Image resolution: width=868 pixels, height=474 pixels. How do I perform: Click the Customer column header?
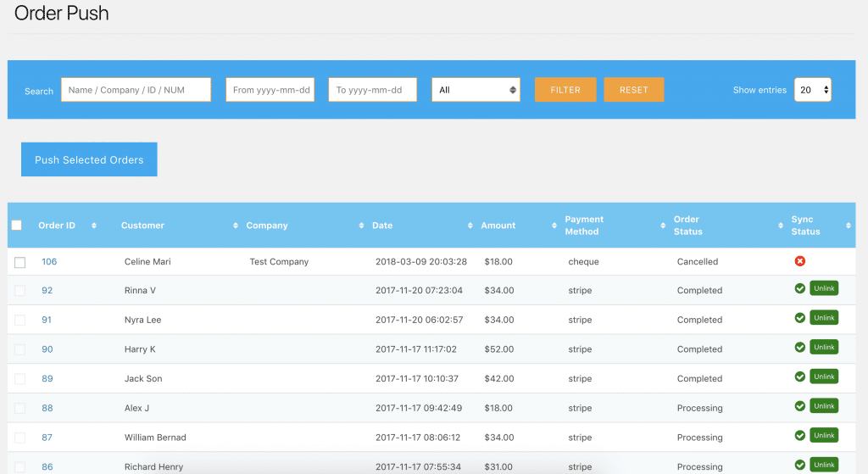142,226
